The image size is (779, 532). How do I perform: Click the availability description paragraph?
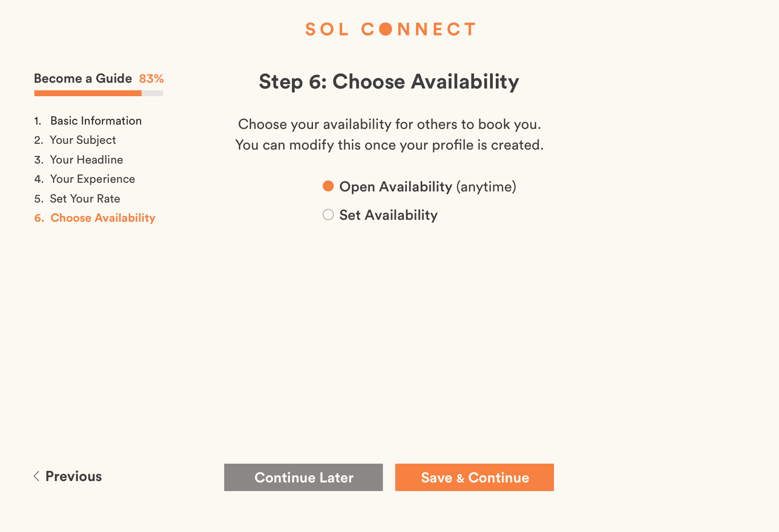point(389,135)
